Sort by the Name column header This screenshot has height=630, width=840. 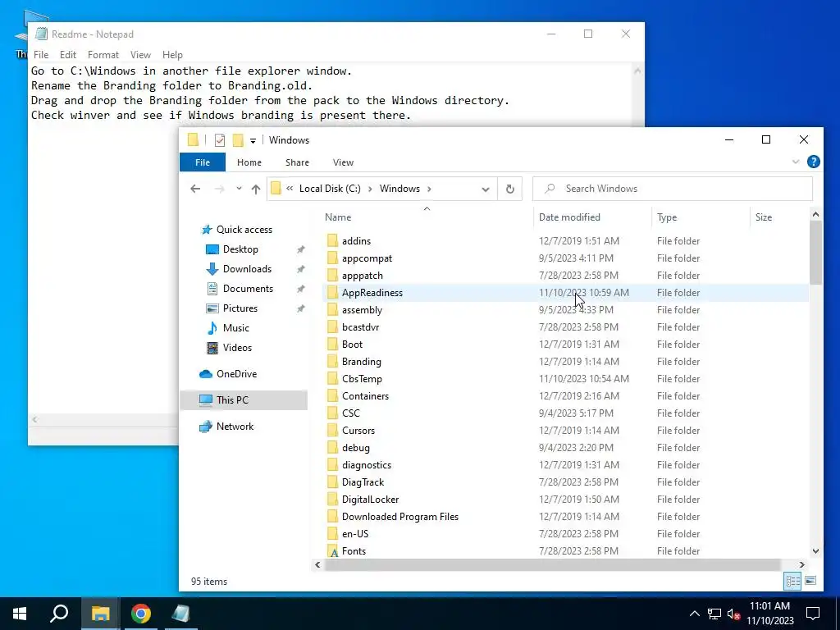click(x=338, y=217)
